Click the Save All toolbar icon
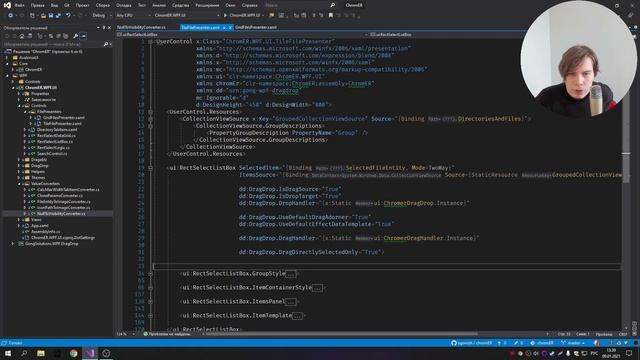The image size is (640, 360). 58,16
